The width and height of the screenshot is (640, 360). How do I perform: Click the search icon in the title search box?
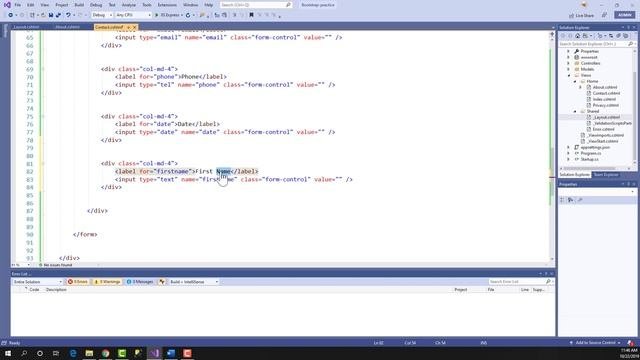pos(288,5)
